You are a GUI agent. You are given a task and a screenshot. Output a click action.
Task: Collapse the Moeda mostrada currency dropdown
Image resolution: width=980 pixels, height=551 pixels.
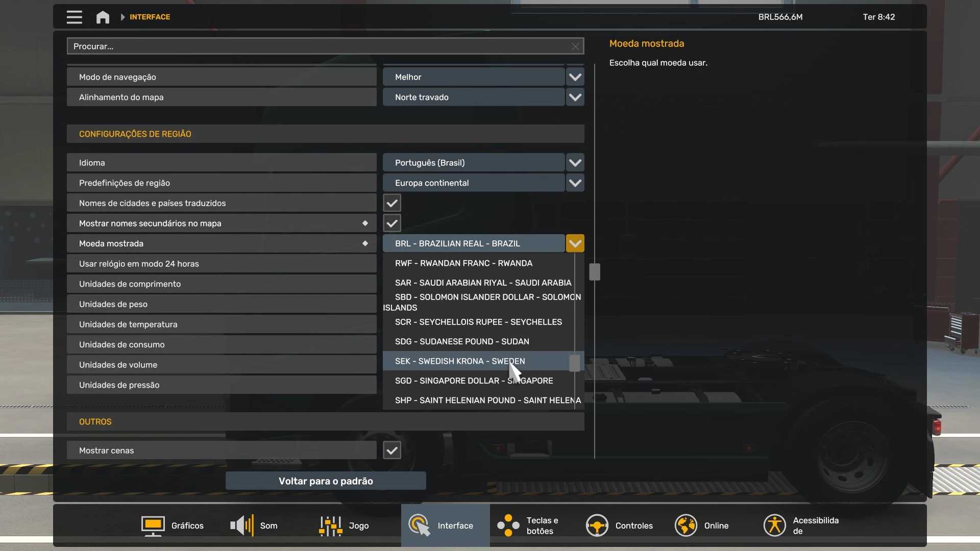tap(575, 244)
